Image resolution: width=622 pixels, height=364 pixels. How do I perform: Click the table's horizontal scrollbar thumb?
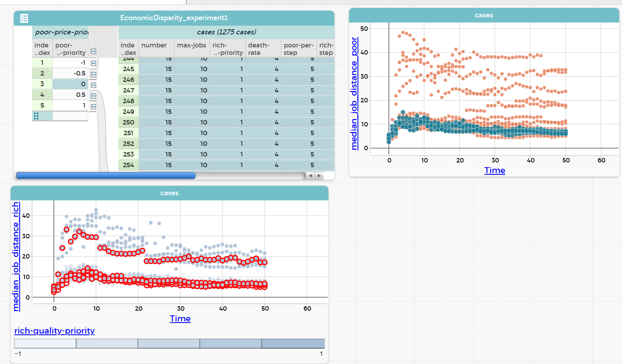pos(106,175)
